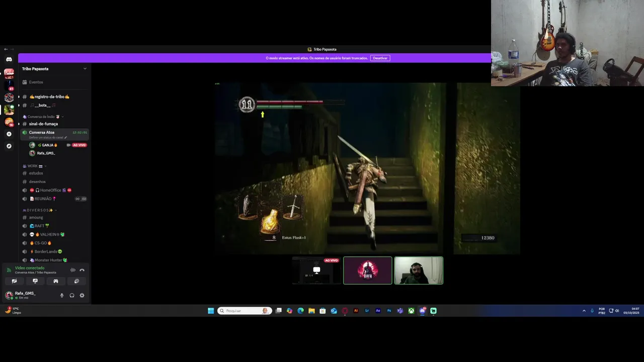Toggle the camera in the voice panel
The width and height of the screenshot is (644, 362).
click(14, 281)
